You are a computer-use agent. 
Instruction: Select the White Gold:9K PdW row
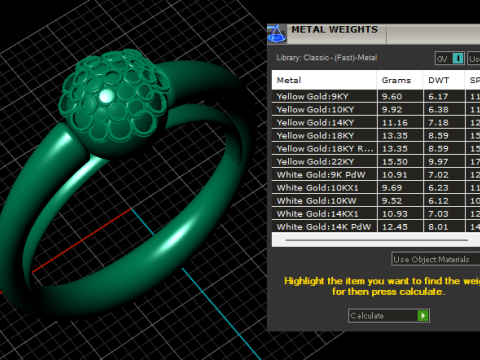coord(376,174)
